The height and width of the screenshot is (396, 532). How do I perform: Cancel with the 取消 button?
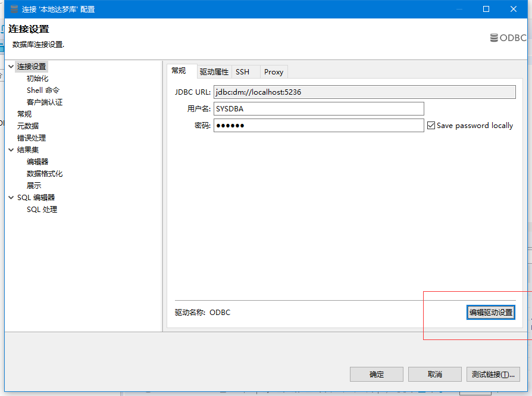click(435, 374)
